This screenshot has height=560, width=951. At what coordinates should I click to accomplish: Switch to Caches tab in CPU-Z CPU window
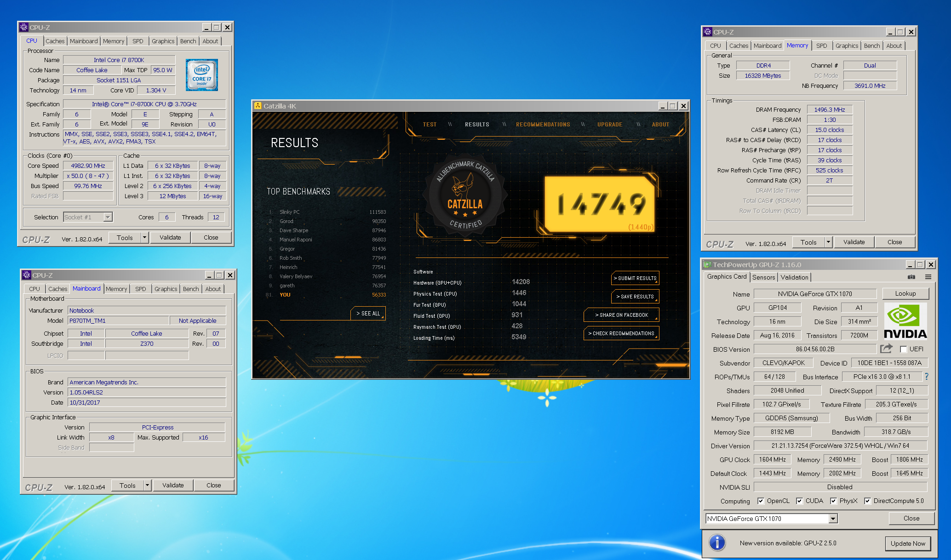55,41
